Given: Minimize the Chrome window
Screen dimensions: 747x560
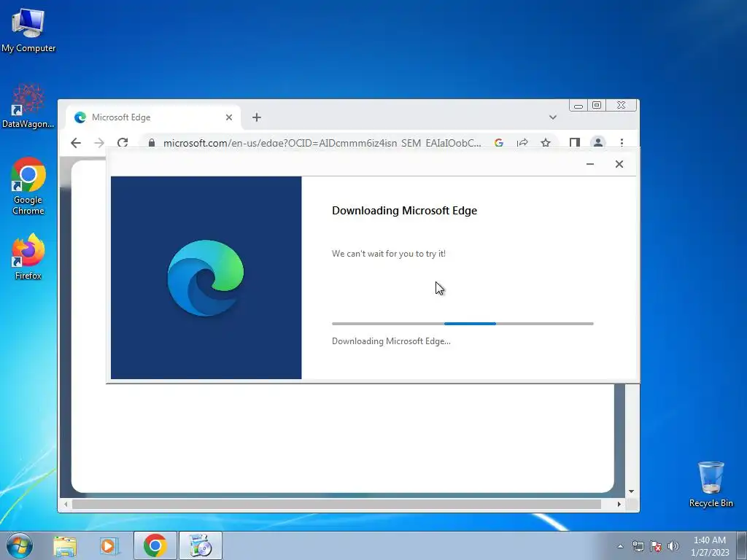Looking at the screenshot, I should click(578, 105).
